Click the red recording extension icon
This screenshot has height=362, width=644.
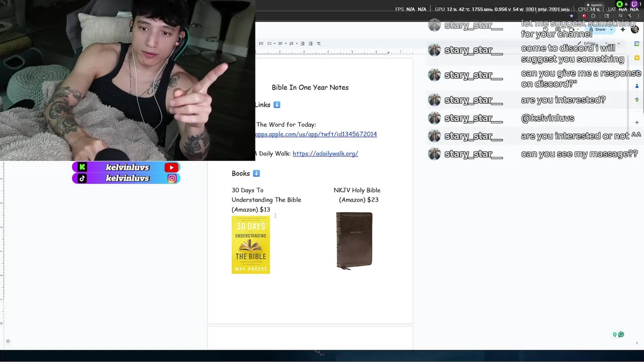click(584, 16)
